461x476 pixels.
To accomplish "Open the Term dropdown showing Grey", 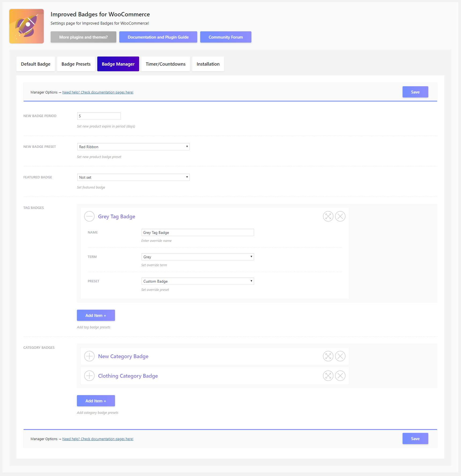I will pyautogui.click(x=198, y=257).
